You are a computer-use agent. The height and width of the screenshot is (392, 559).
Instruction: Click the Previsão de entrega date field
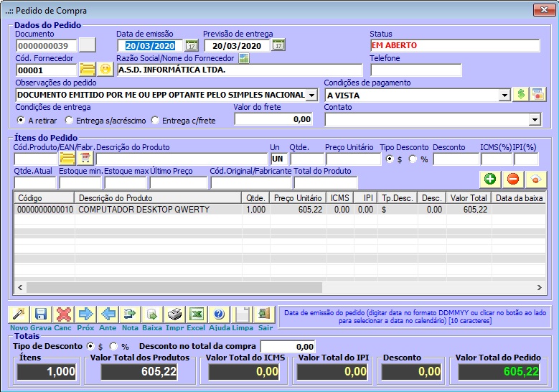(x=237, y=46)
